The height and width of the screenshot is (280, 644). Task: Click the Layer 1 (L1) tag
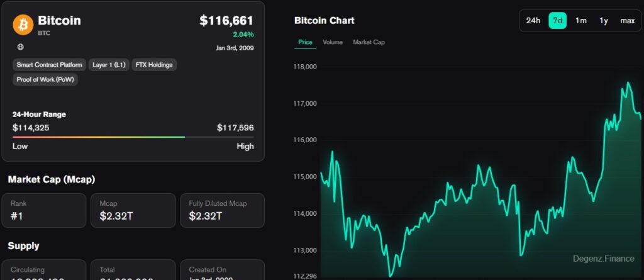(x=109, y=65)
